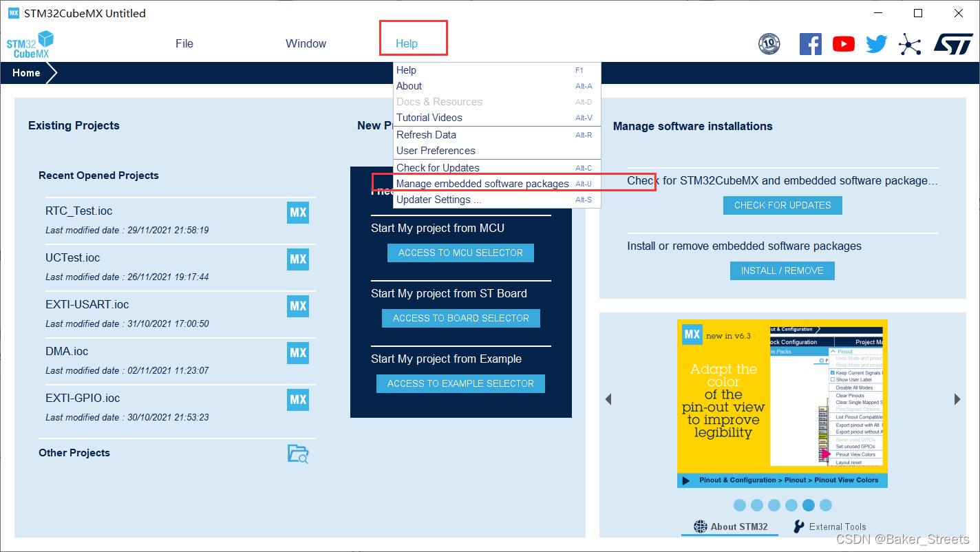980x552 pixels.
Task: Select the first carousel dot indicator
Action: point(740,505)
